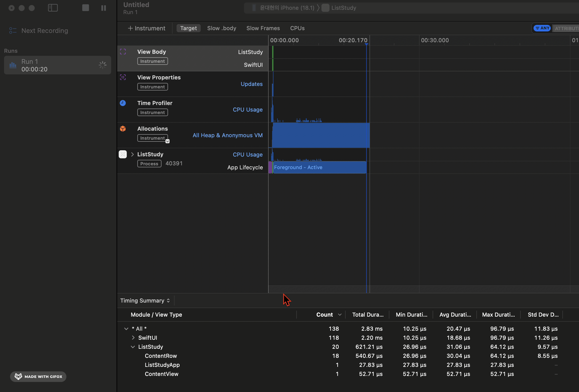579x392 pixels.
Task: Select the Foreground - Active lifecycle bar
Action: [x=320, y=167]
